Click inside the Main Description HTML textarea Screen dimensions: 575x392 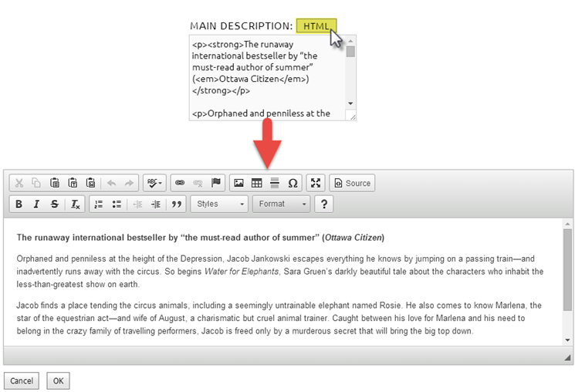(x=267, y=78)
